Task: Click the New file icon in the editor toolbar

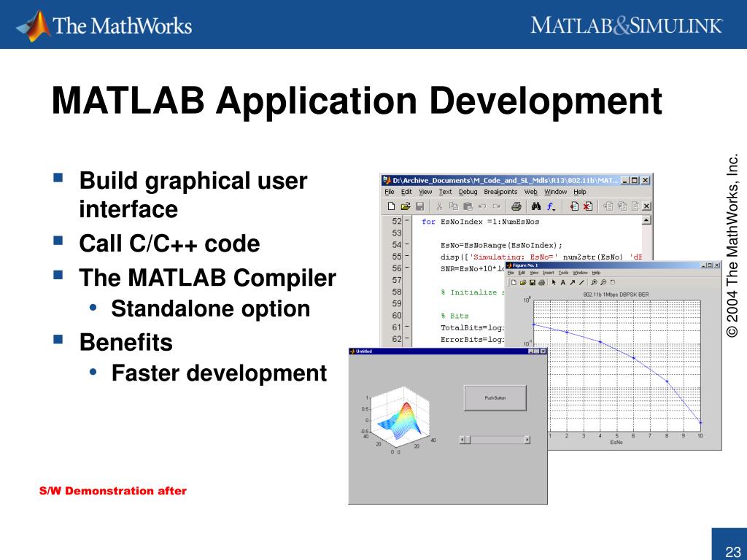Action: pyautogui.click(x=391, y=206)
